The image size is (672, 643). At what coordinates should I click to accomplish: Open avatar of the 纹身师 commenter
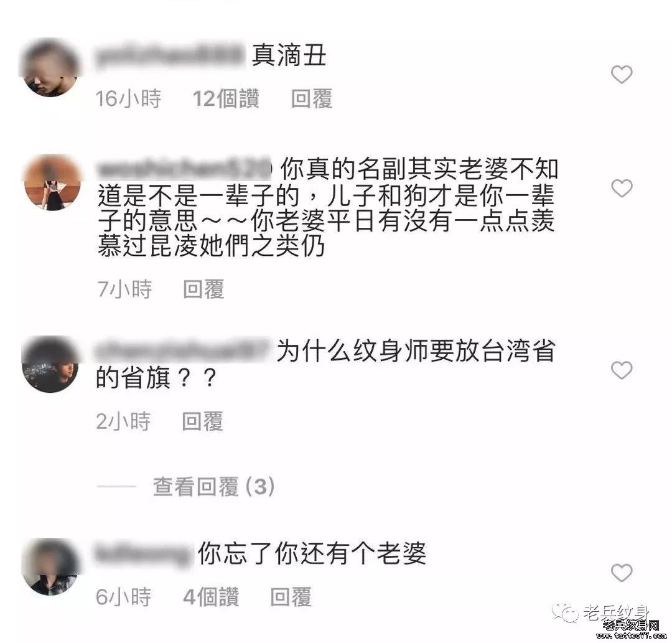(50, 364)
